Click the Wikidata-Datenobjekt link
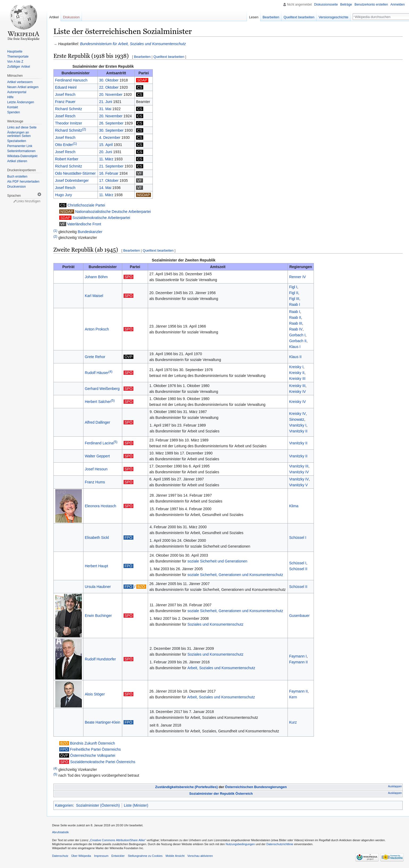The height and width of the screenshot is (868, 409). coord(22,156)
